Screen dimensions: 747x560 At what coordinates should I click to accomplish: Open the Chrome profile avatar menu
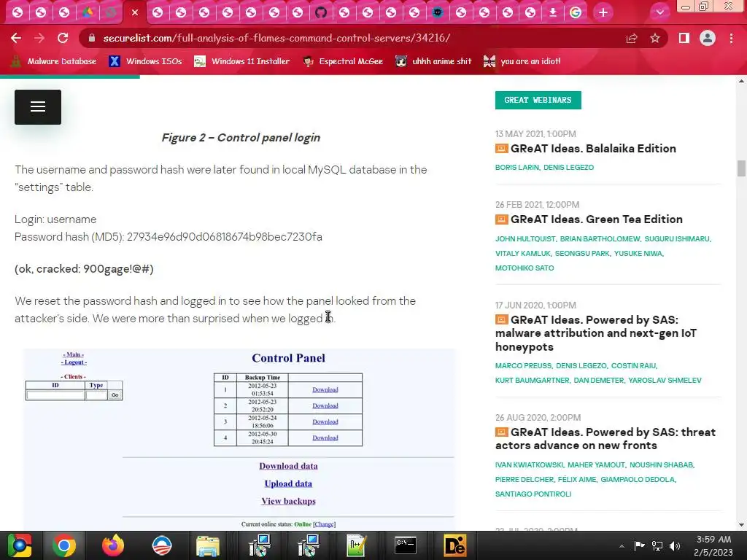[x=708, y=38]
